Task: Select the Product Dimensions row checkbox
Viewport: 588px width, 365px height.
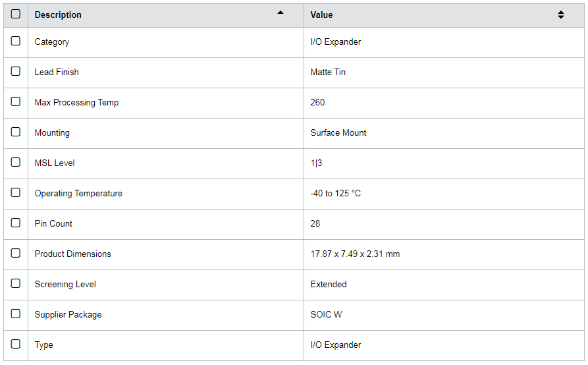Action: (16, 253)
